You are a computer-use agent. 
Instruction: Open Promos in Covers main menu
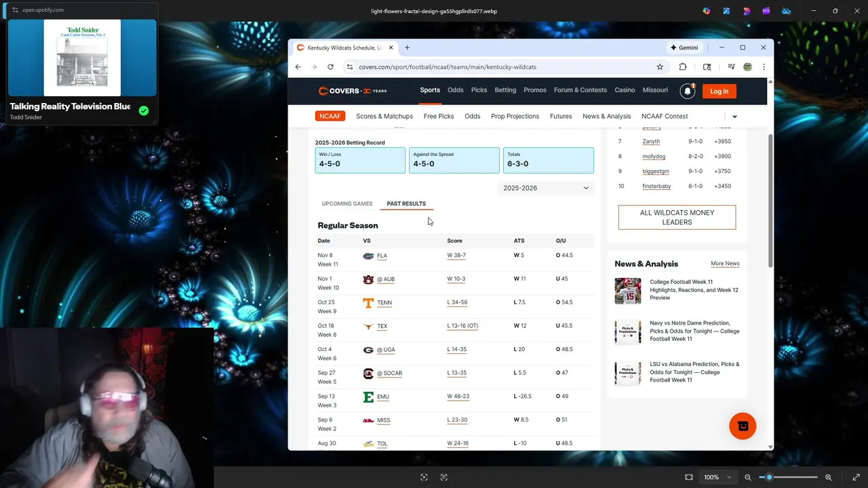click(x=535, y=90)
